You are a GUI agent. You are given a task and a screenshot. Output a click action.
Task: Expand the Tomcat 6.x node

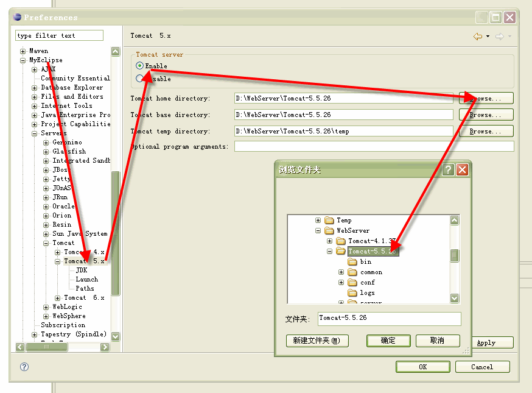pyautogui.click(x=57, y=298)
